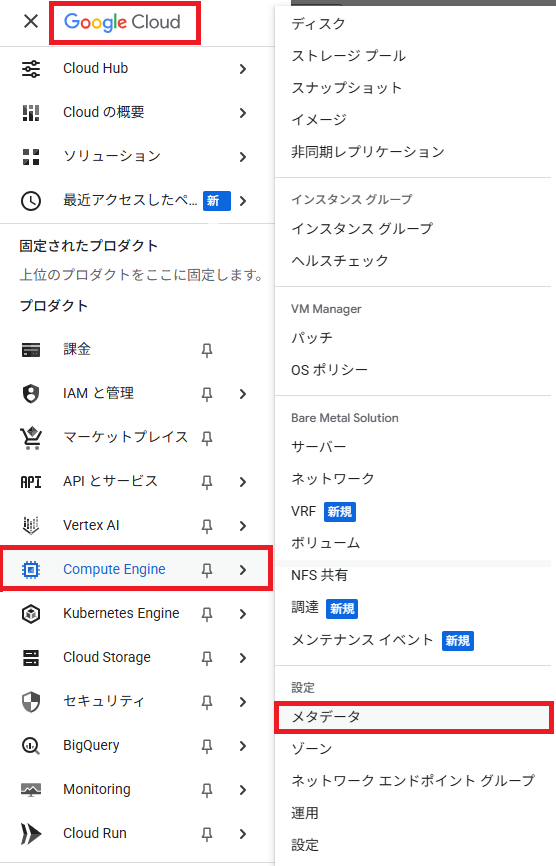
Task: Click the Cloud Run arrows icon
Action: click(31, 833)
